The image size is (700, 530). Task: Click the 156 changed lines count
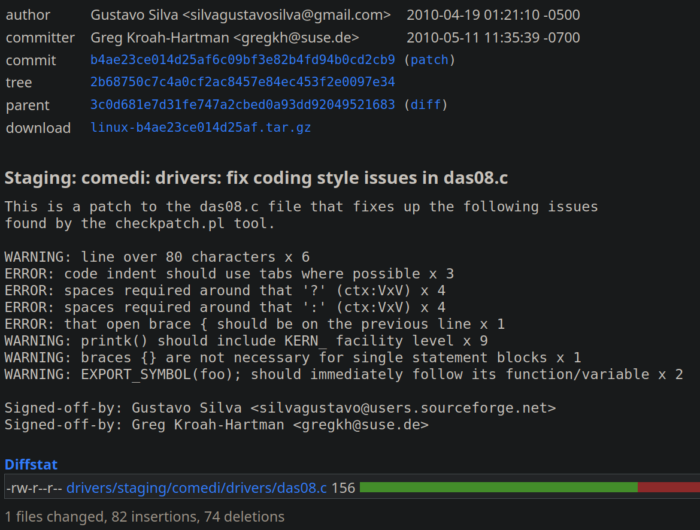[x=343, y=487]
